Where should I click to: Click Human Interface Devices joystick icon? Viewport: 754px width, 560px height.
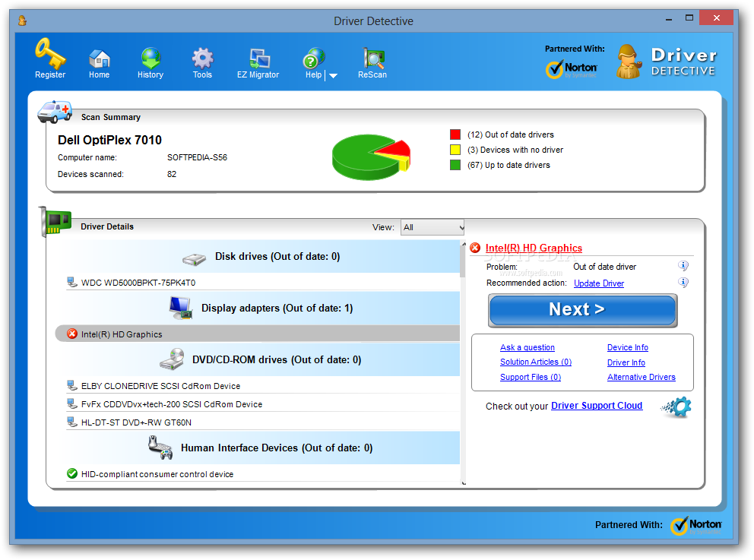[x=160, y=448]
